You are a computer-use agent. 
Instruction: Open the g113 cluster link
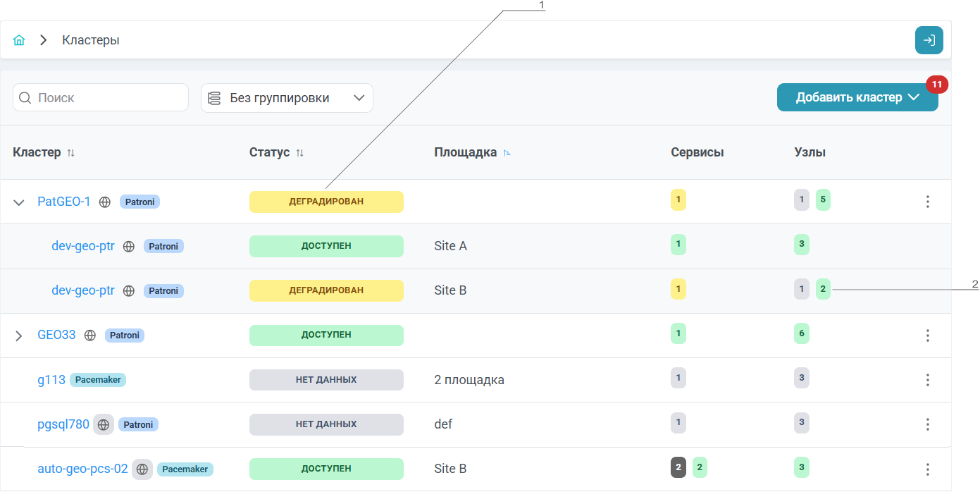point(51,380)
